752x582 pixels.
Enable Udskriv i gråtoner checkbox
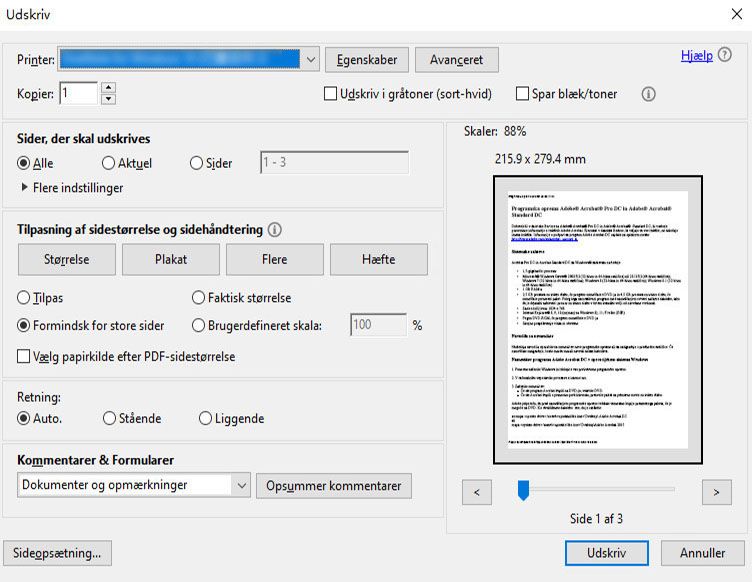[330, 93]
